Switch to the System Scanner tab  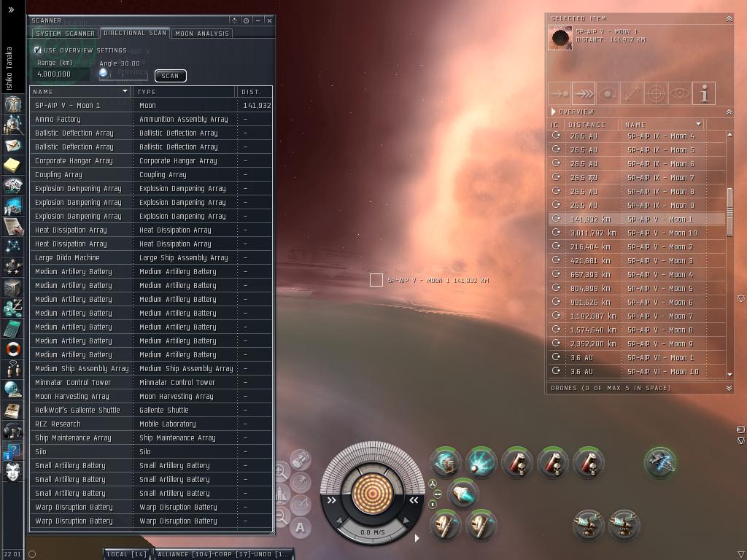65,34
